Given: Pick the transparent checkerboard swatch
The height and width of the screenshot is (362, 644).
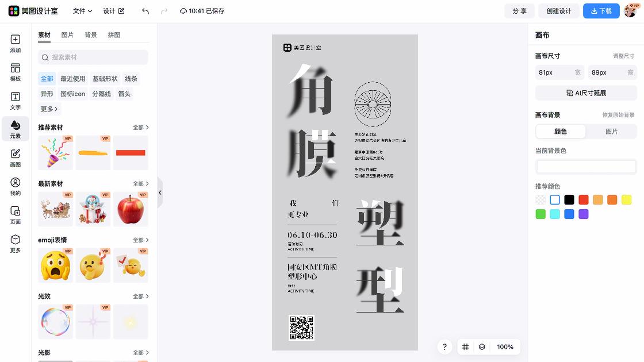Looking at the screenshot, I should 540,200.
